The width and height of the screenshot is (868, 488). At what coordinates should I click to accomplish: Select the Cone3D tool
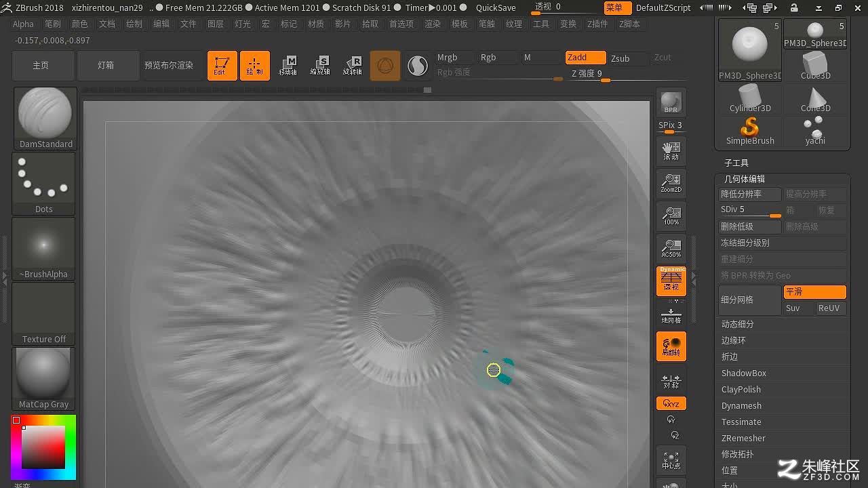pos(815,99)
